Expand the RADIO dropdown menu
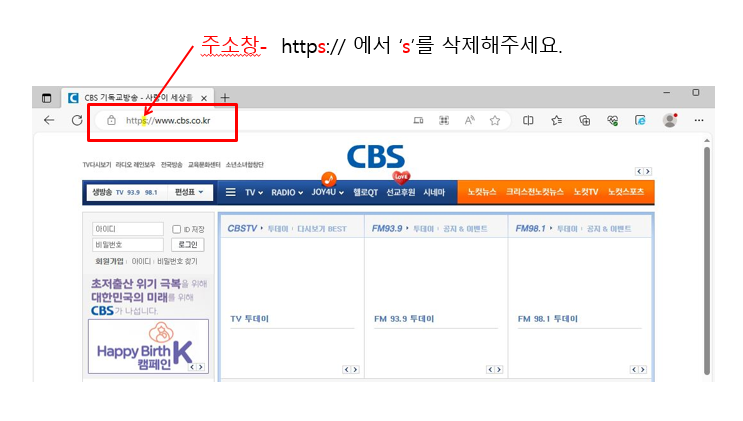The height and width of the screenshot is (421, 743). click(x=287, y=192)
